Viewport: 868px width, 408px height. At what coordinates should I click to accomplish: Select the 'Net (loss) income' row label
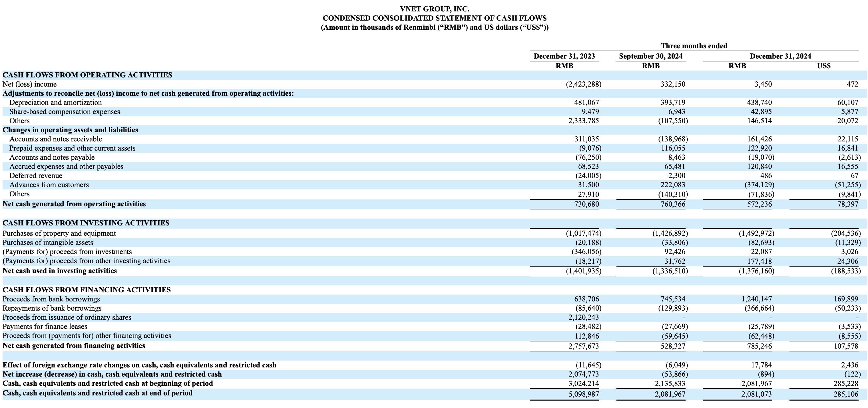click(30, 84)
